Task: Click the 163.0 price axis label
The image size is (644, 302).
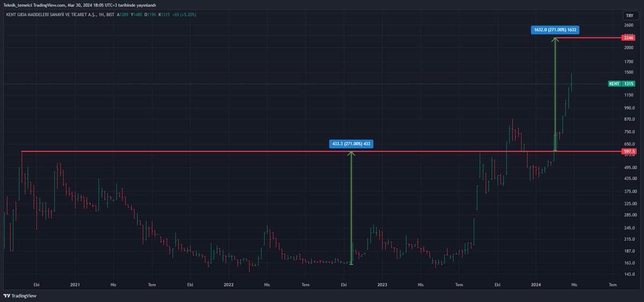Action: pyautogui.click(x=630, y=263)
